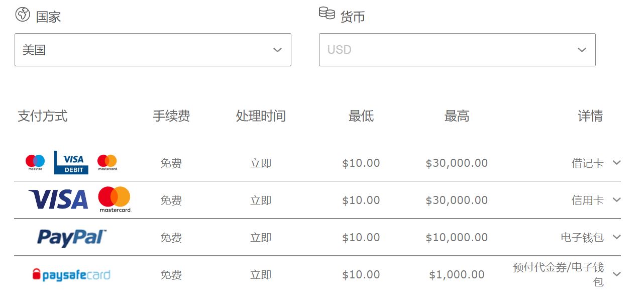Click the paysafecard logo
This screenshot has width=644, height=304.
71,274
